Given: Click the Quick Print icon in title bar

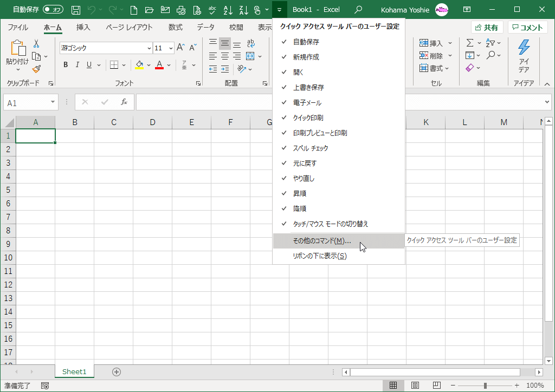Looking at the screenshot, I should 181,10.
